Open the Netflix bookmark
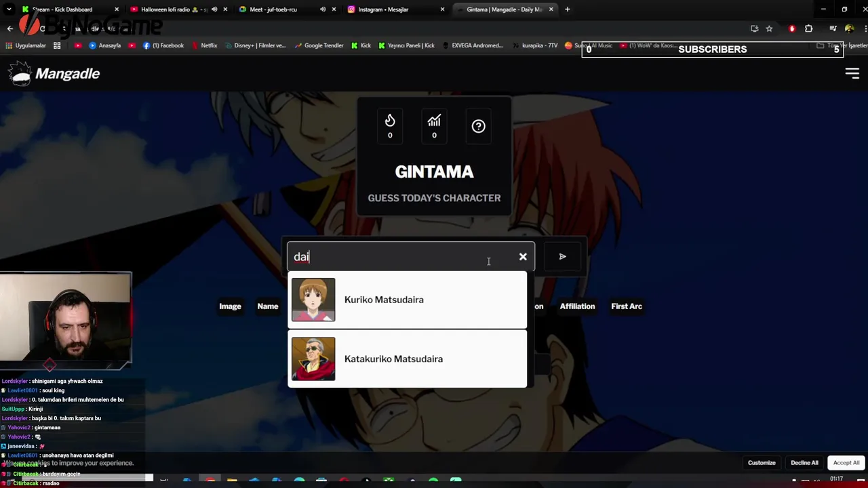 204,45
